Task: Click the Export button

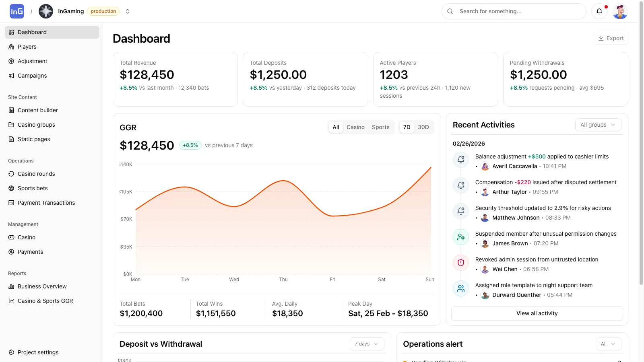Action: click(611, 38)
